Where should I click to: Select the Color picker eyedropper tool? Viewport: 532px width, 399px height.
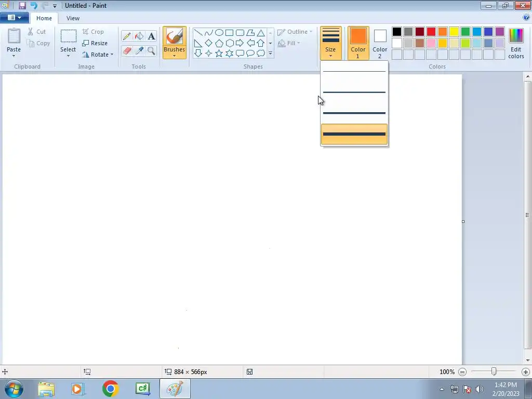point(139,50)
